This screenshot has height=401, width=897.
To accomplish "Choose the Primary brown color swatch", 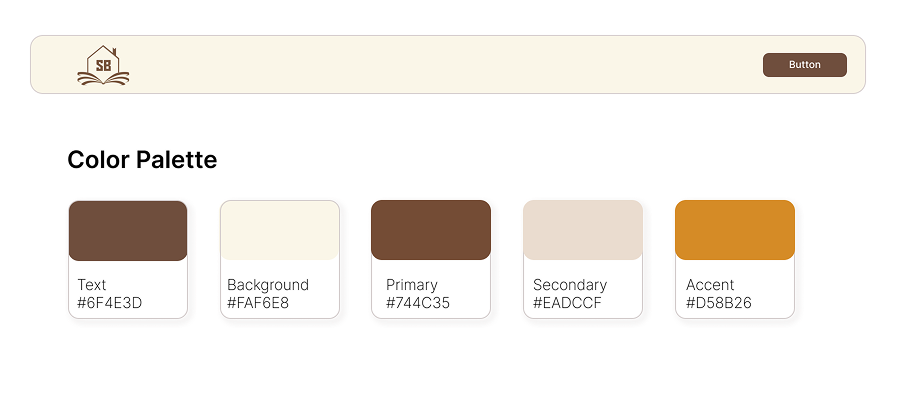I will point(431,230).
